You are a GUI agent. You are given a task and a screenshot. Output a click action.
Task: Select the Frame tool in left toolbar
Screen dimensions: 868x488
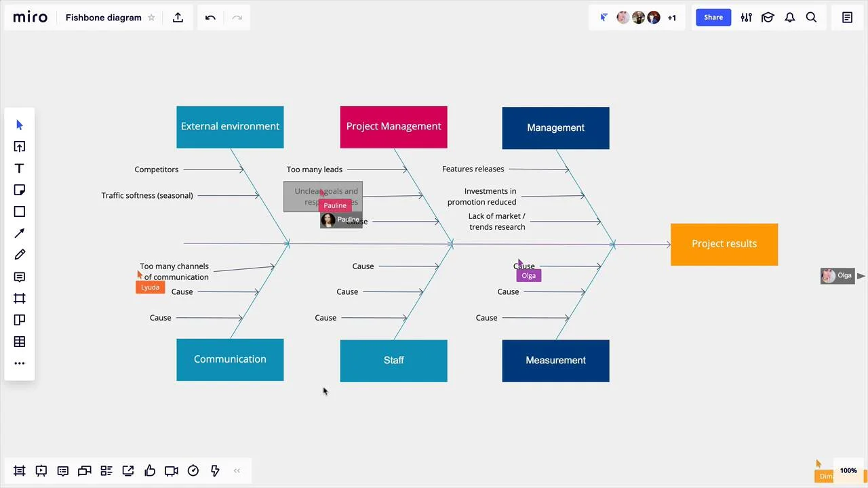20,299
